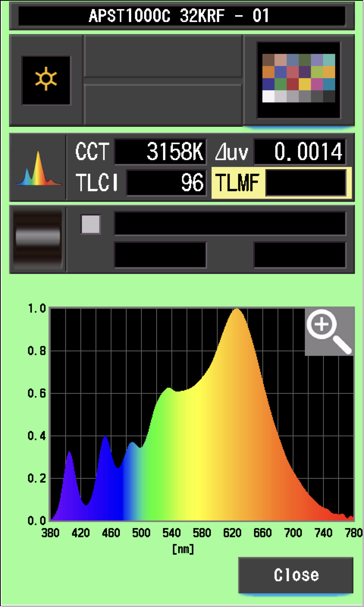Tap the dark gradient filter icon

(38, 239)
